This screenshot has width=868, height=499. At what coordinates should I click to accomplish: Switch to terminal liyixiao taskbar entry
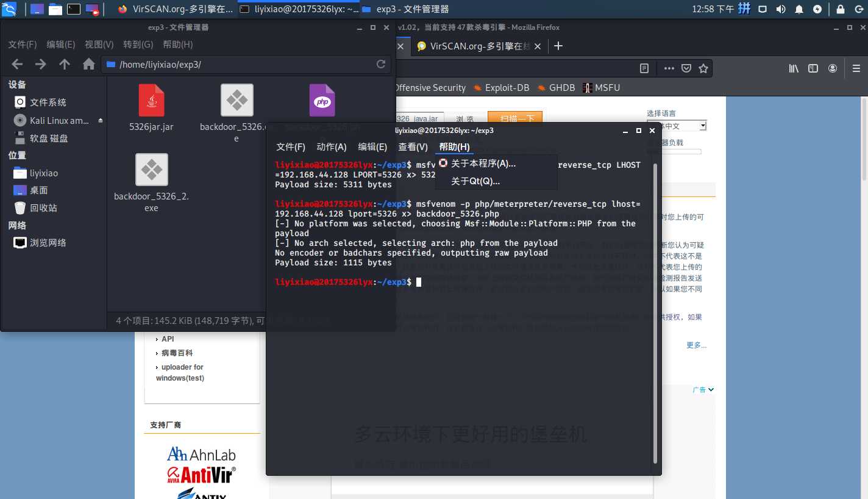click(x=298, y=9)
